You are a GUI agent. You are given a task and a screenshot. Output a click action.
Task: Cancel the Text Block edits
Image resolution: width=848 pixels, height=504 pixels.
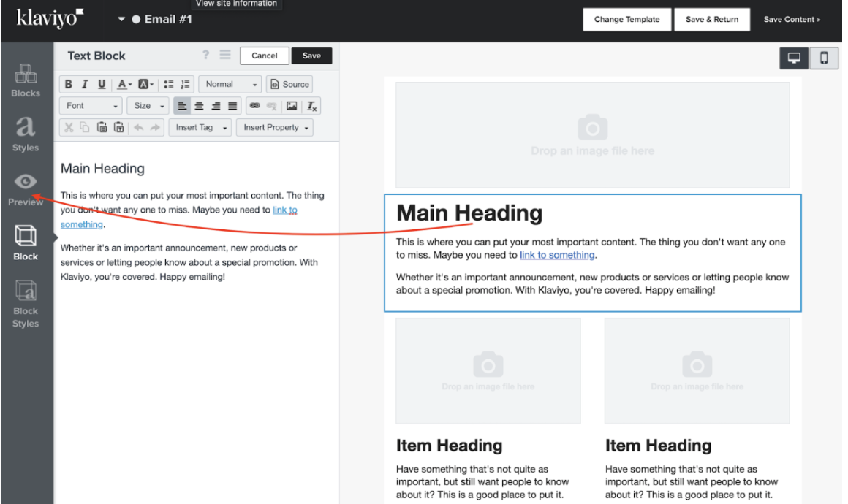coord(265,56)
